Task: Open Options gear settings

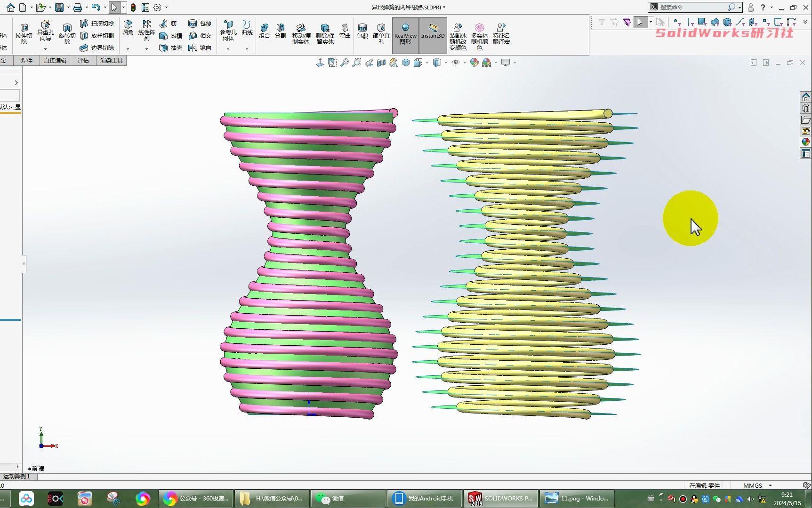Action: click(157, 8)
